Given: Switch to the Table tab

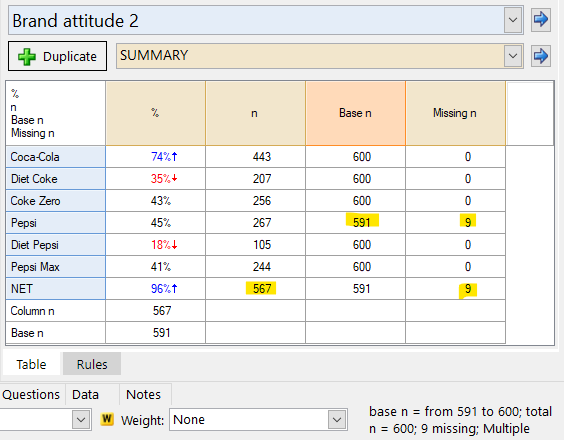Looking at the screenshot, I should pyautogui.click(x=31, y=364).
